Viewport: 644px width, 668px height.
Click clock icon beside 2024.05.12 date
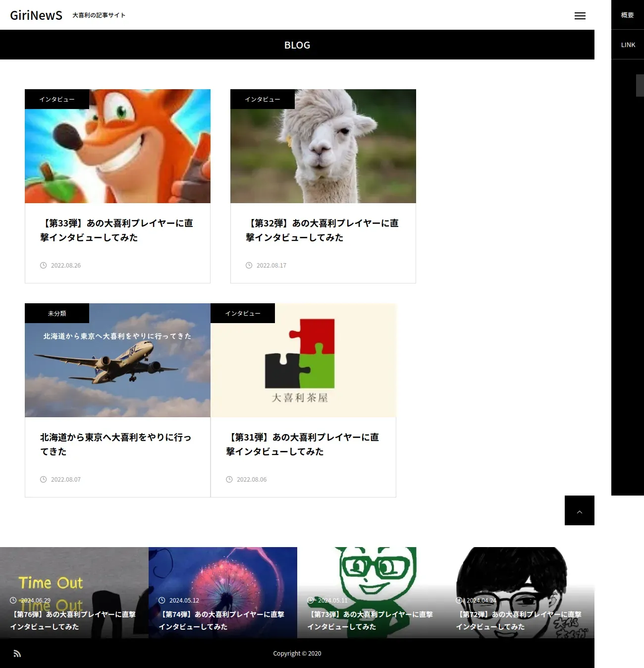[x=162, y=600]
